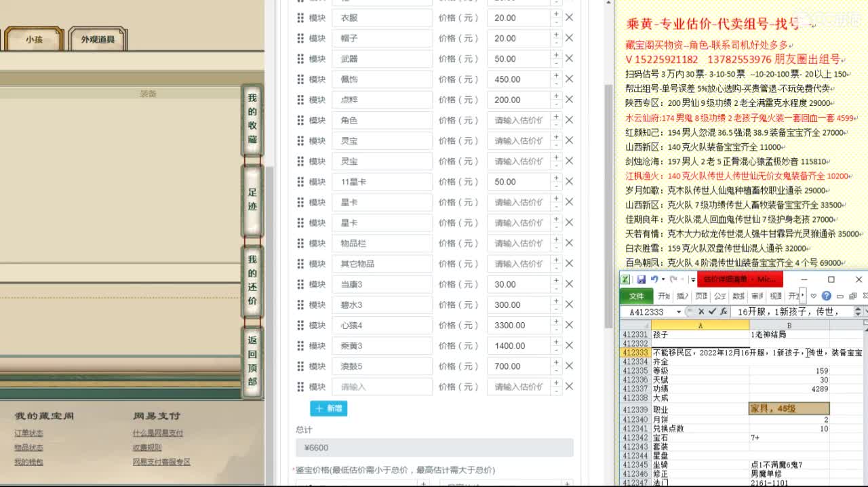Open 我的还价 side button
Screen dimensions: 868x487
[x=252, y=280]
